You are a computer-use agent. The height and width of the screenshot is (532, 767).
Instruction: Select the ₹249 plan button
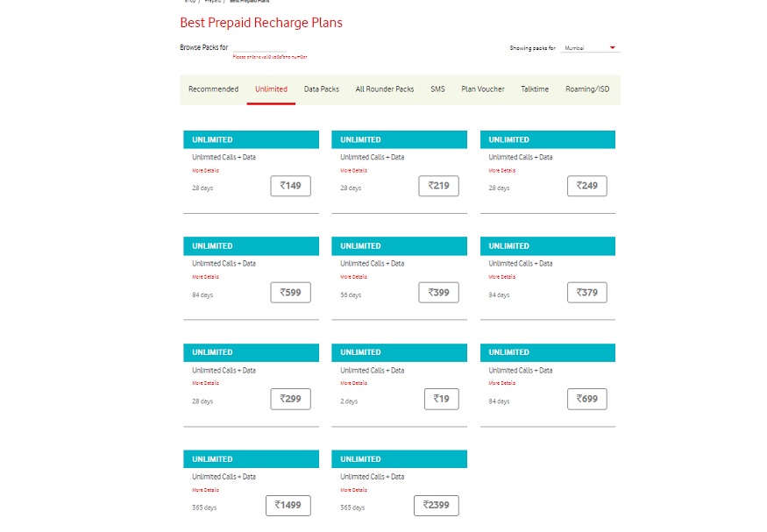(587, 186)
